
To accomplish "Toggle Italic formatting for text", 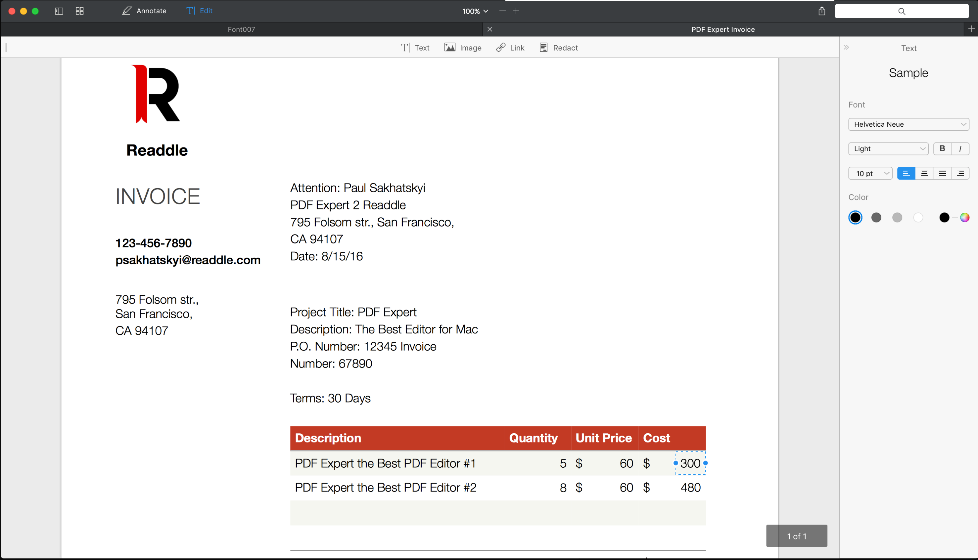I will (960, 149).
